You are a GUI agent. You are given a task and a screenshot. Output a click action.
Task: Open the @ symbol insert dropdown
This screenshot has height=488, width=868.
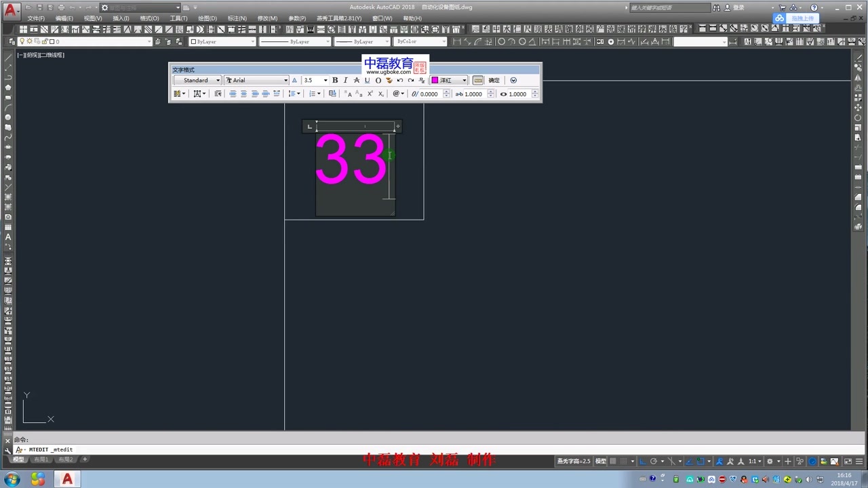coord(398,94)
